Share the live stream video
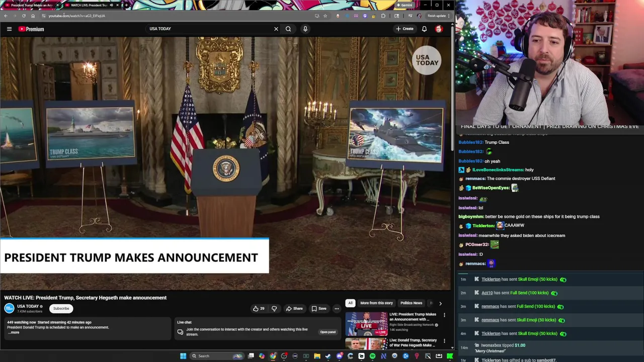644x362 pixels. (x=294, y=309)
